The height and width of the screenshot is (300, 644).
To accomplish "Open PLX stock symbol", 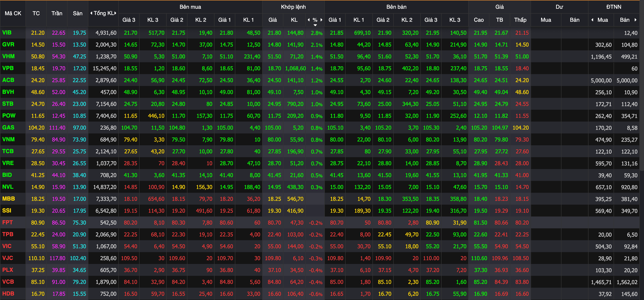I will (x=8, y=270).
